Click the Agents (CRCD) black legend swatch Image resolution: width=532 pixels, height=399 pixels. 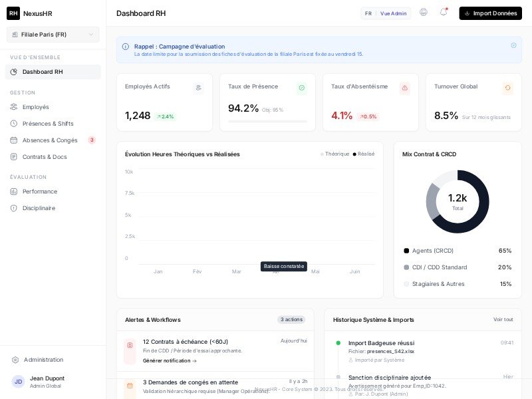pos(406,251)
